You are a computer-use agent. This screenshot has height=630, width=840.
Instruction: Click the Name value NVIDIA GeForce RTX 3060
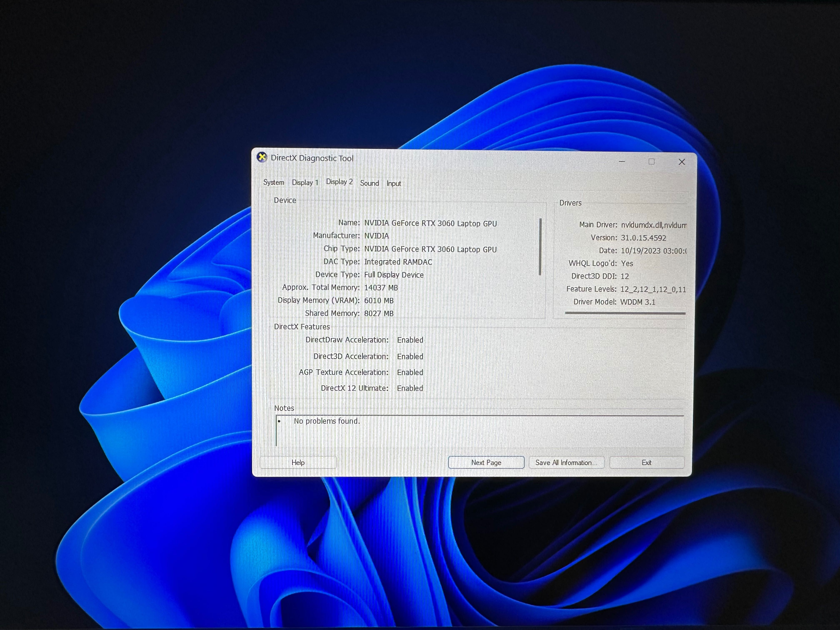(430, 223)
